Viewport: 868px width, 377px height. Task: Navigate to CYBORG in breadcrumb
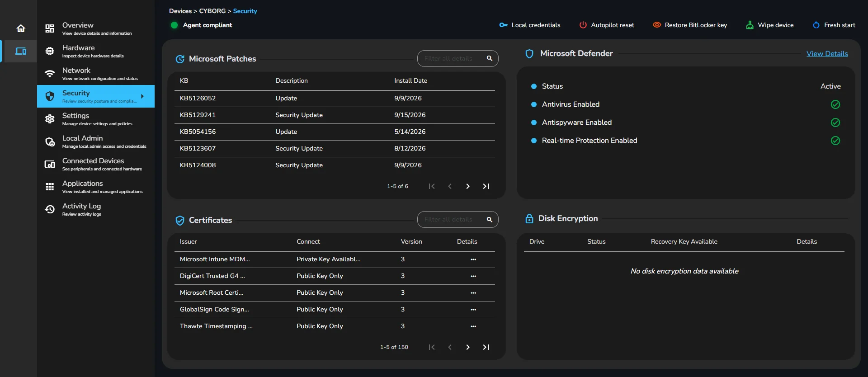point(212,11)
